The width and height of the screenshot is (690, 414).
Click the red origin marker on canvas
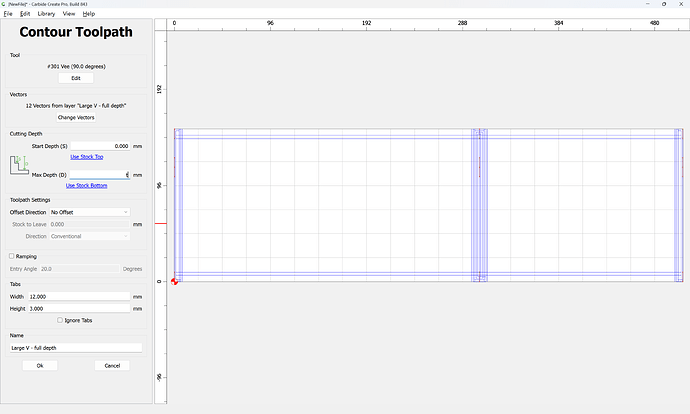(174, 282)
